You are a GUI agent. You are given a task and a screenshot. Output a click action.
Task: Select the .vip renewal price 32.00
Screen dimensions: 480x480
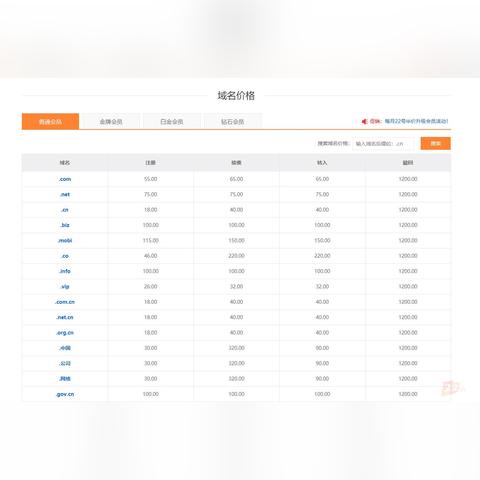pyautogui.click(x=236, y=286)
